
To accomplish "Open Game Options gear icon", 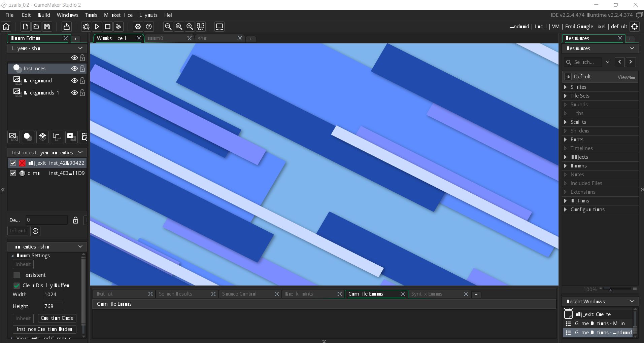I will click(x=138, y=27).
